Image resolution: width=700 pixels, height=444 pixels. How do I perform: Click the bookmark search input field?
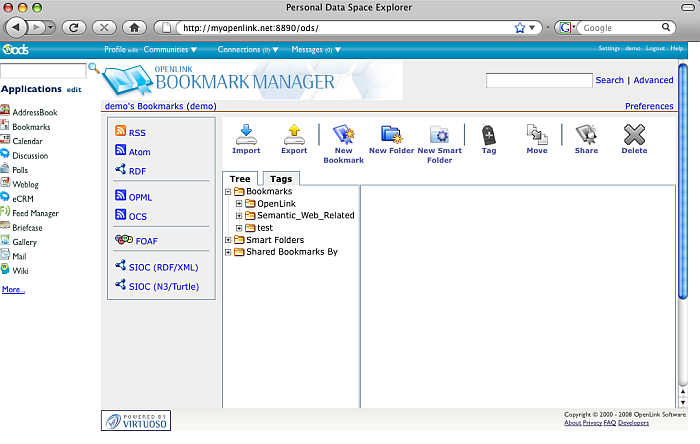539,80
